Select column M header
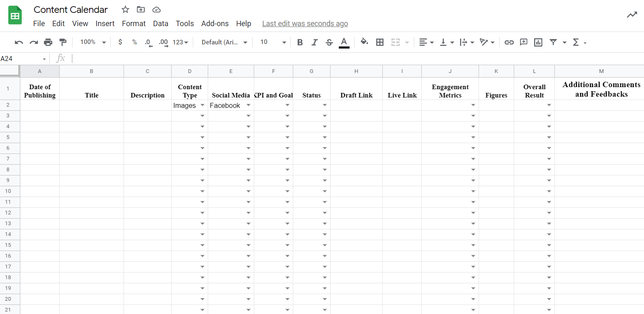 point(599,71)
